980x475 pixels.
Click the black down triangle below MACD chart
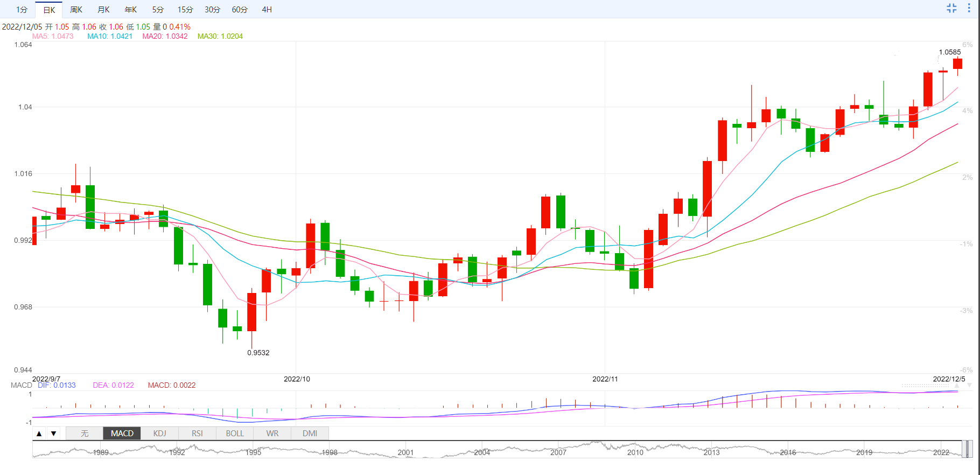click(x=53, y=434)
